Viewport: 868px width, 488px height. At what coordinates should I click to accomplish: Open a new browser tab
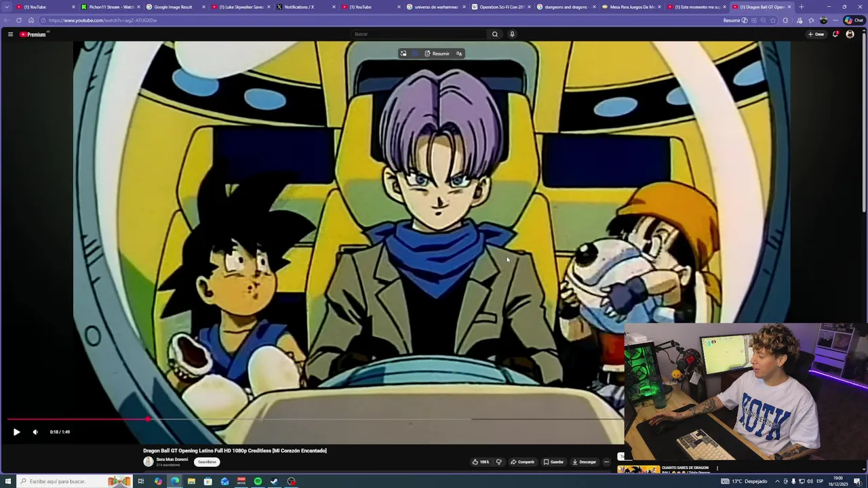802,7
